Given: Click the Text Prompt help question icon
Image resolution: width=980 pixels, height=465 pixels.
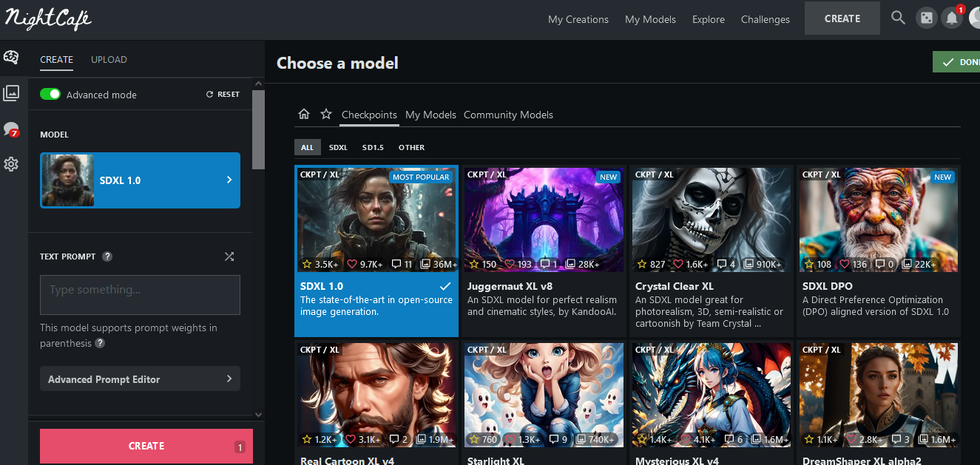Looking at the screenshot, I should click(107, 257).
